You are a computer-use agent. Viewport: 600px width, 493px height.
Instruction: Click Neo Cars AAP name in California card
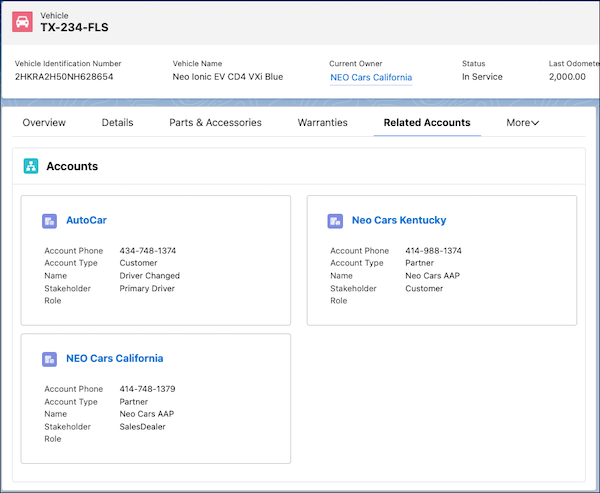tap(147, 414)
